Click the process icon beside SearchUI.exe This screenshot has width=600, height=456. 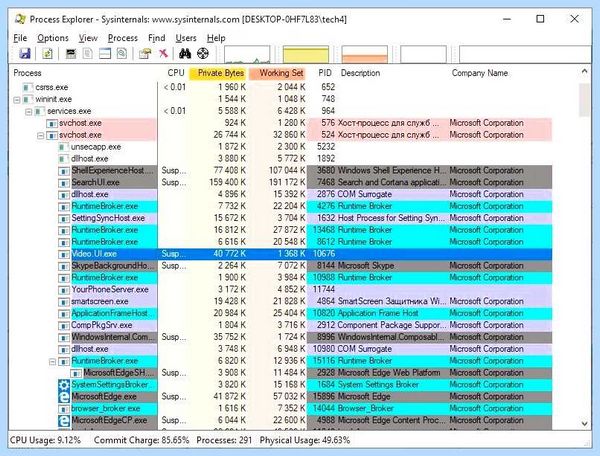pyautogui.click(x=64, y=183)
